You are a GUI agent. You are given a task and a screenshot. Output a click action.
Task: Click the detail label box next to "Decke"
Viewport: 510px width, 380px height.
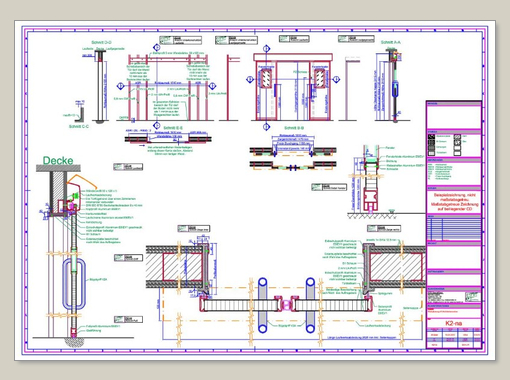[x=128, y=167]
